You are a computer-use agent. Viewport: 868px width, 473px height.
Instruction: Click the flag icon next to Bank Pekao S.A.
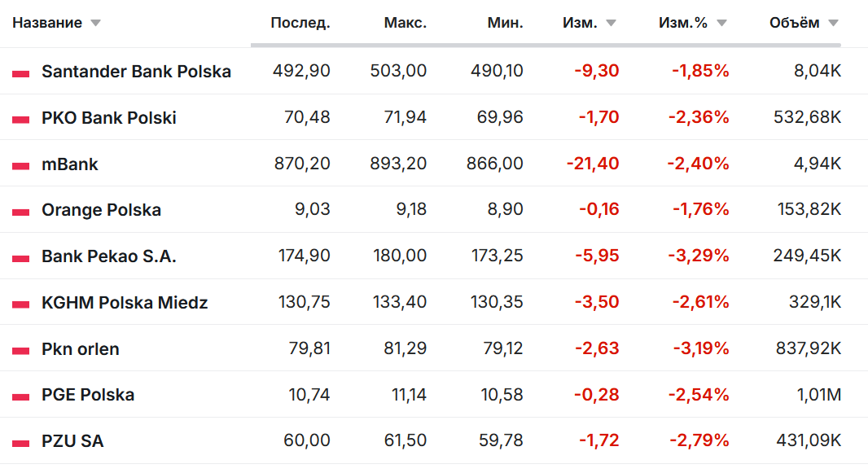tap(20, 257)
